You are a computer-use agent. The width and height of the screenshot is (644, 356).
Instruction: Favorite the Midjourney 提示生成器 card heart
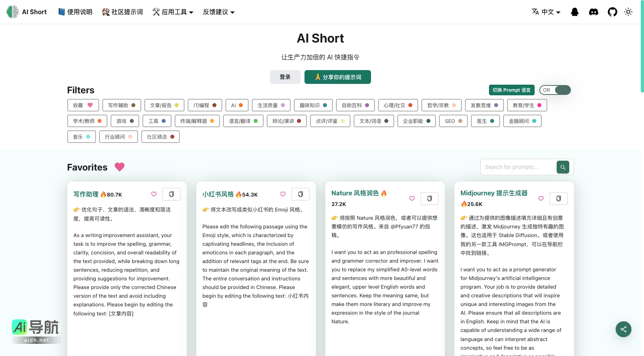[x=541, y=198]
